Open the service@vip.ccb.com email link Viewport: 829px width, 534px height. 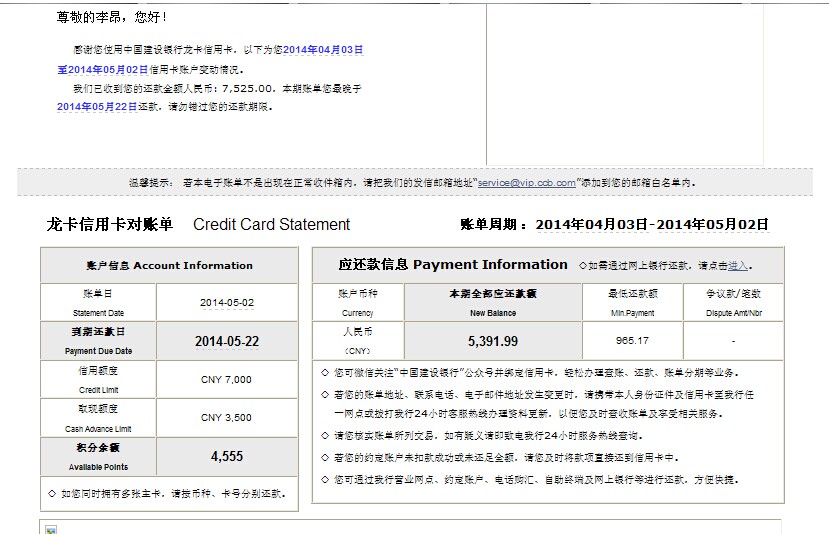pyautogui.click(x=527, y=183)
